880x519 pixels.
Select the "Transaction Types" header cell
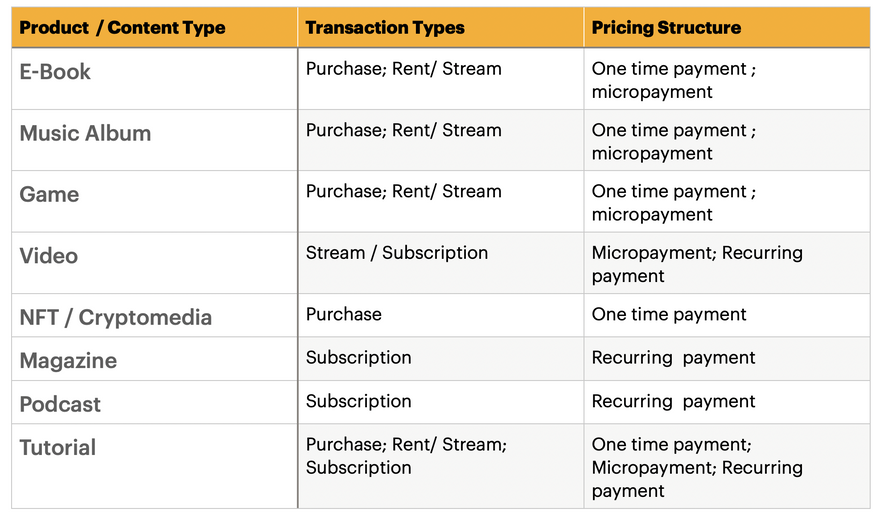[385, 28]
